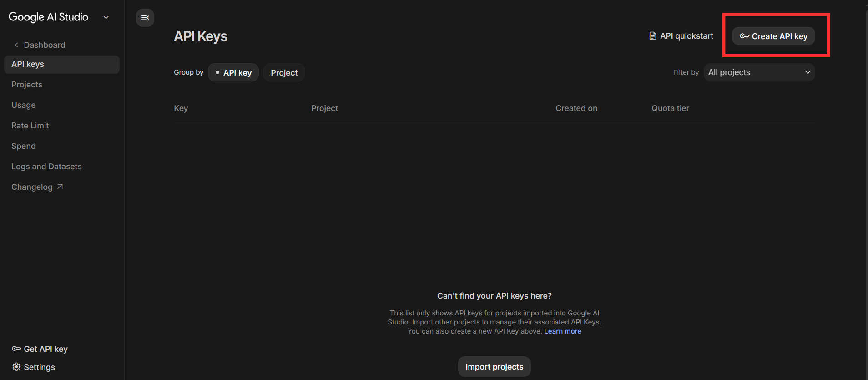Group keys by Project
This screenshot has height=380, width=868.
click(284, 72)
